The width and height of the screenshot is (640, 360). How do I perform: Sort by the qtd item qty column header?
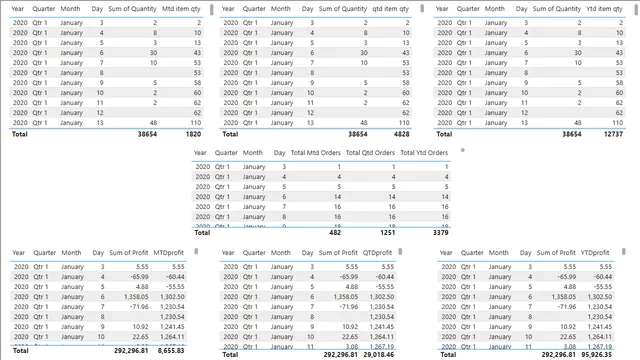390,9
